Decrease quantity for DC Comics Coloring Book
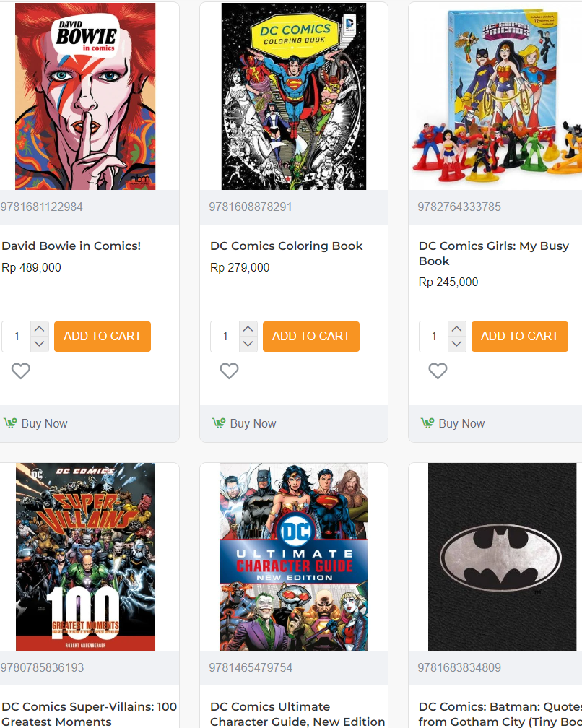 [x=248, y=344]
